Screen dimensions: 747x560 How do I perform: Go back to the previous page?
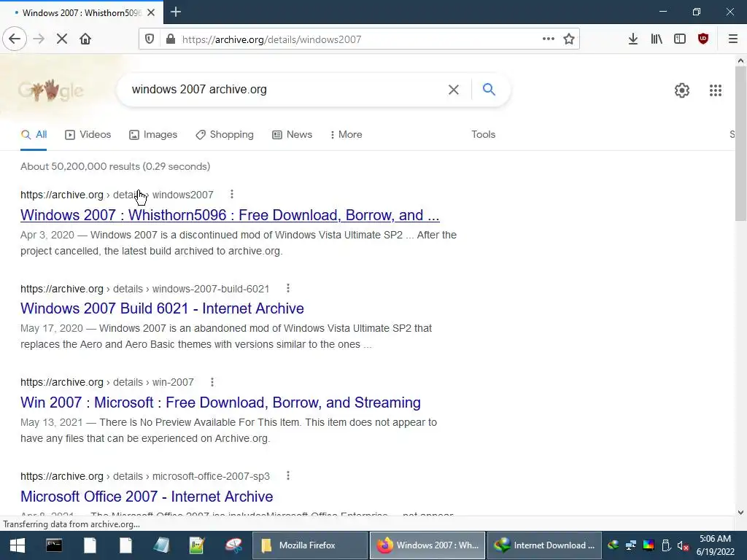tap(15, 39)
